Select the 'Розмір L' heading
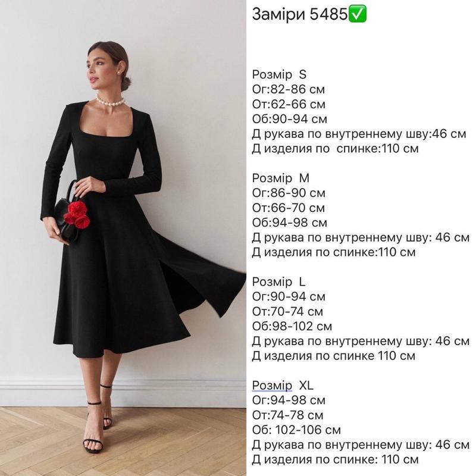Image resolution: width=476 pixels, height=476 pixels. pos(278,281)
